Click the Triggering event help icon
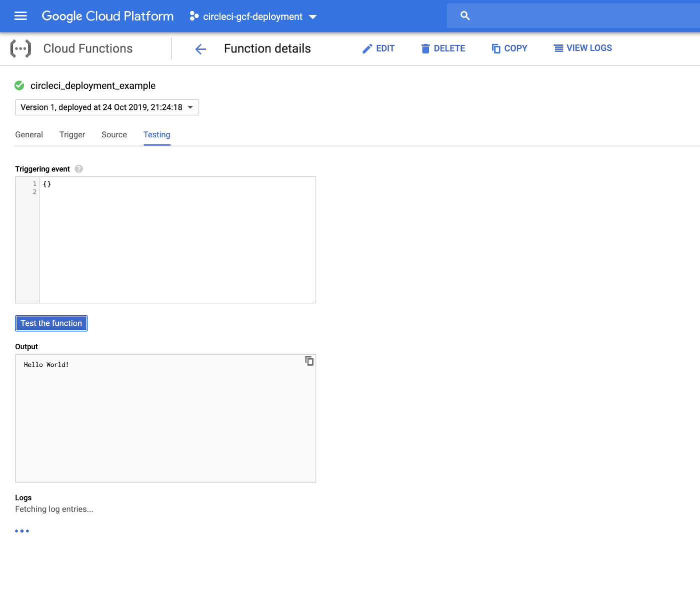 click(x=79, y=169)
